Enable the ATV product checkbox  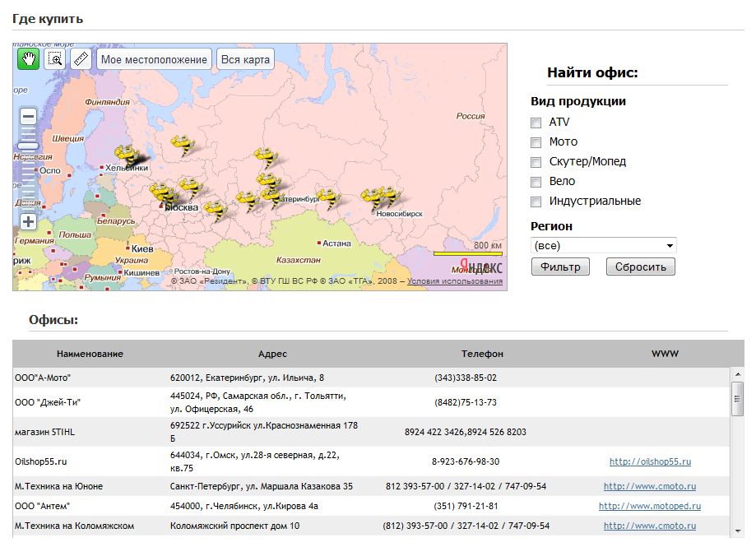click(535, 123)
